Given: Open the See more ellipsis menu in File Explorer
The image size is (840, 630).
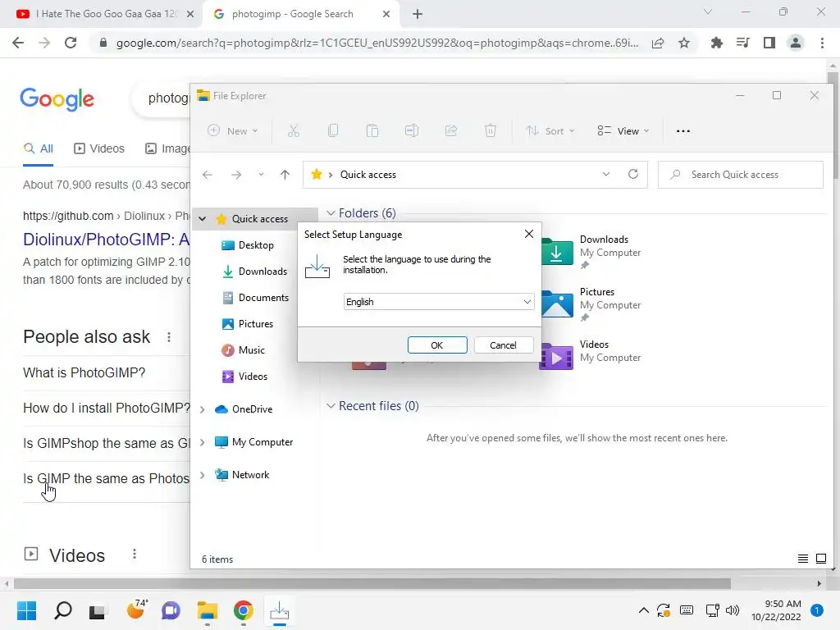Looking at the screenshot, I should (683, 130).
